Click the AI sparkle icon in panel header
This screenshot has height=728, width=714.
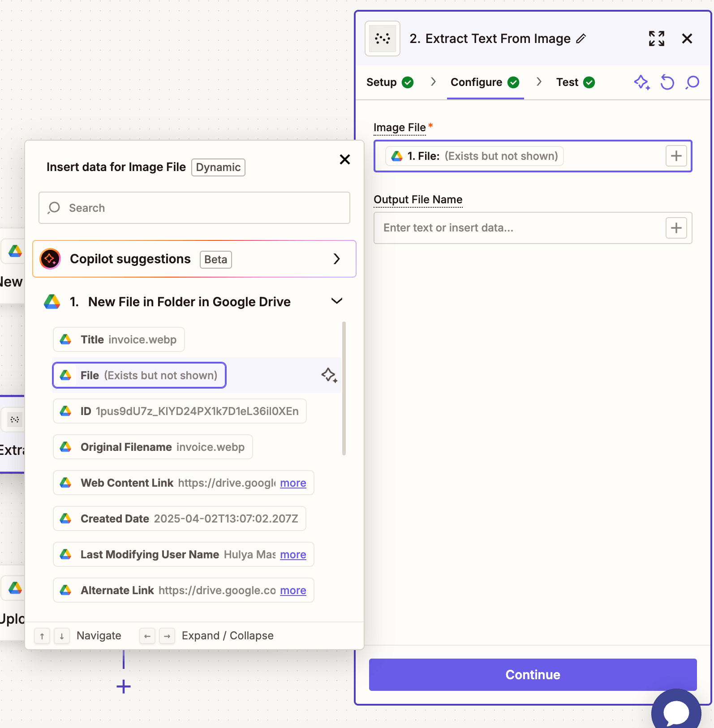641,82
